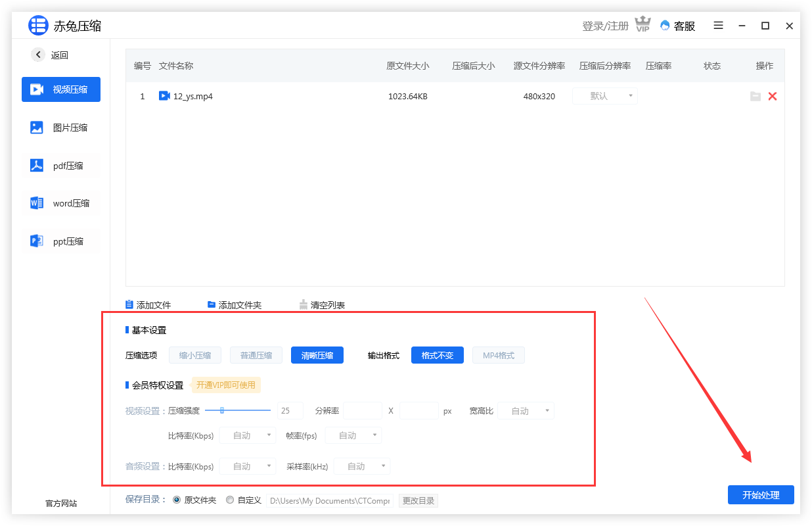Image resolution: width=812 pixels, height=526 pixels.
Task: Open output folder icon in file row
Action: pyautogui.click(x=756, y=97)
